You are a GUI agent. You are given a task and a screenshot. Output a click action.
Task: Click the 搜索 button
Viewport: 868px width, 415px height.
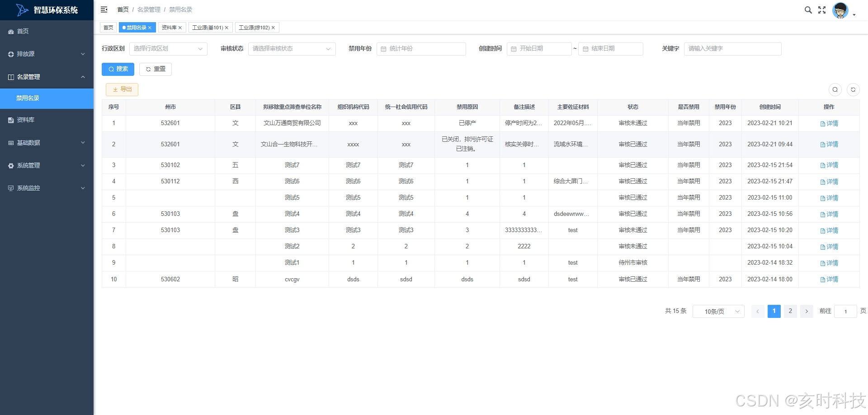[x=118, y=69]
